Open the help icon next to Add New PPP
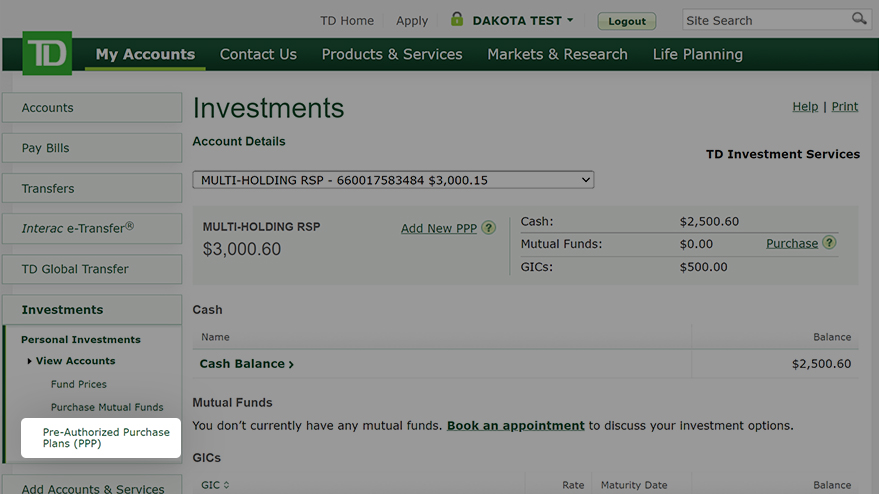The width and height of the screenshot is (879, 494). (489, 228)
